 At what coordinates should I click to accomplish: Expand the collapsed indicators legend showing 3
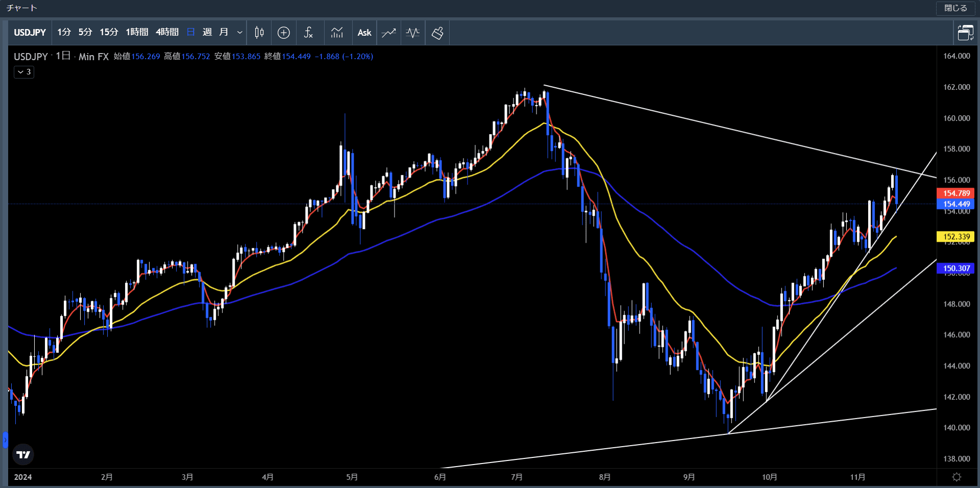24,72
